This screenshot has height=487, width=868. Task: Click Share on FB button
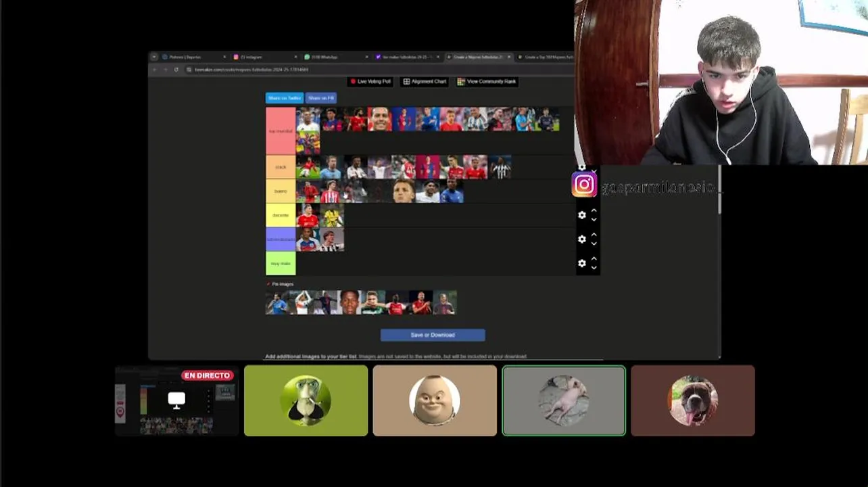[321, 98]
